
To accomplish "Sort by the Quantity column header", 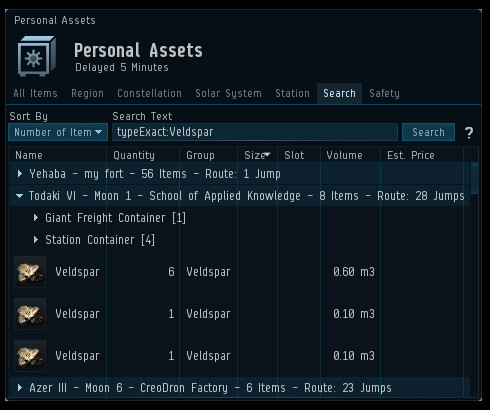I will pyautogui.click(x=143, y=155).
